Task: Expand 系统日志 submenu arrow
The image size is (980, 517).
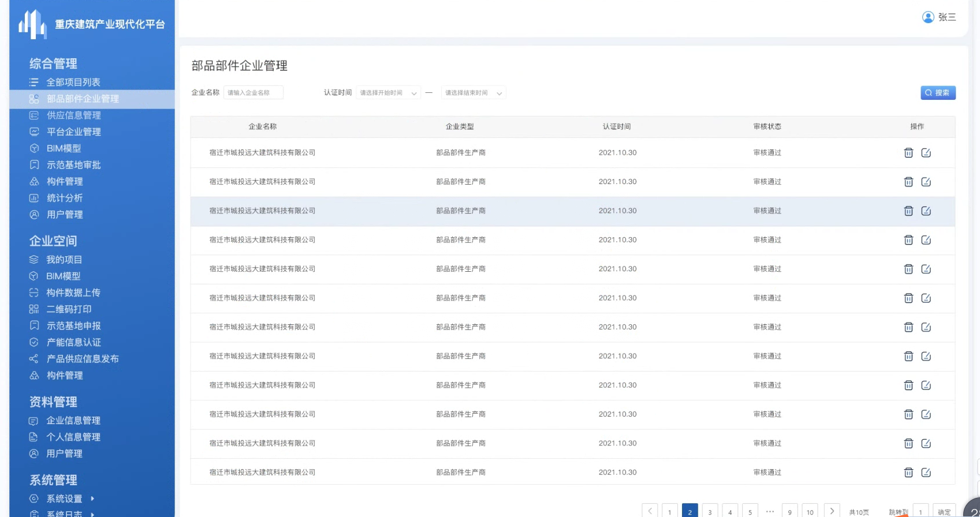Action: tap(92, 514)
